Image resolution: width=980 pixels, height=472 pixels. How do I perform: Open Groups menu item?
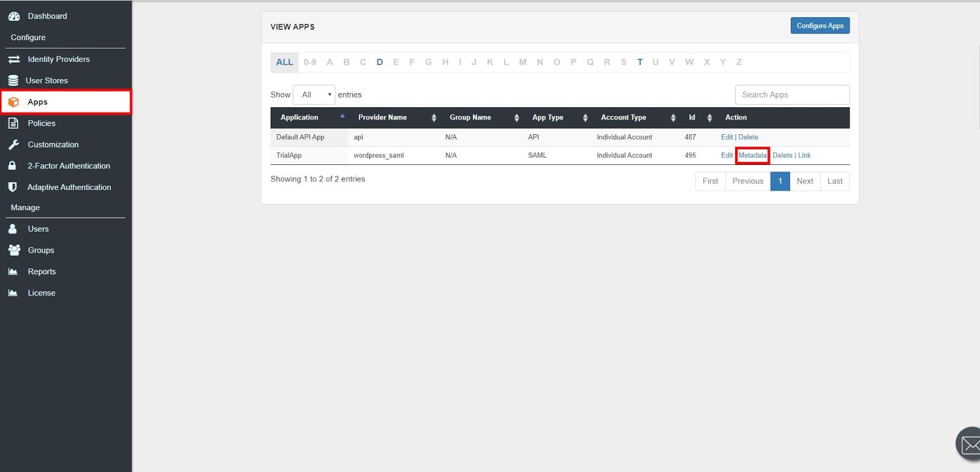pyautogui.click(x=41, y=250)
